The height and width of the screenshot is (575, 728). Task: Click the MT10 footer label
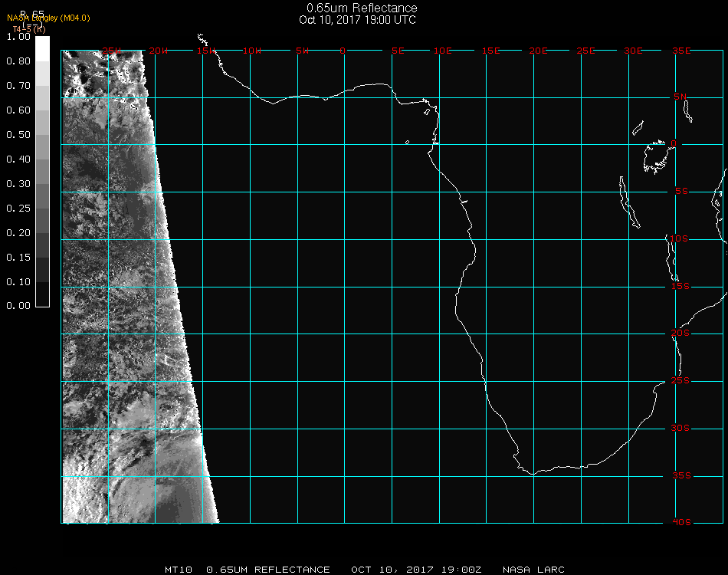(x=179, y=570)
